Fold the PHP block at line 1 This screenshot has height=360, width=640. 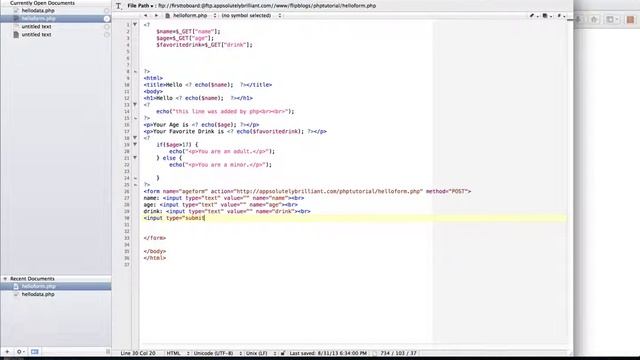pyautogui.click(x=135, y=24)
